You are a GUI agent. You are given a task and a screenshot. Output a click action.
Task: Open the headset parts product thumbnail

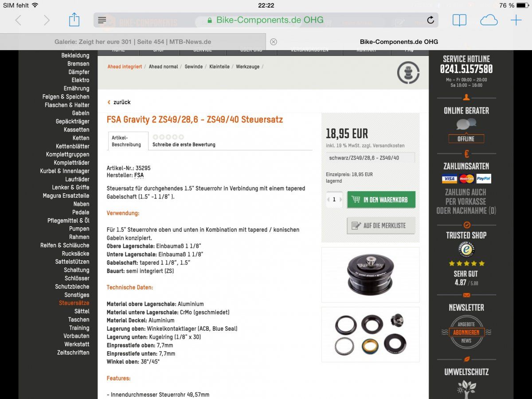[x=370, y=334]
